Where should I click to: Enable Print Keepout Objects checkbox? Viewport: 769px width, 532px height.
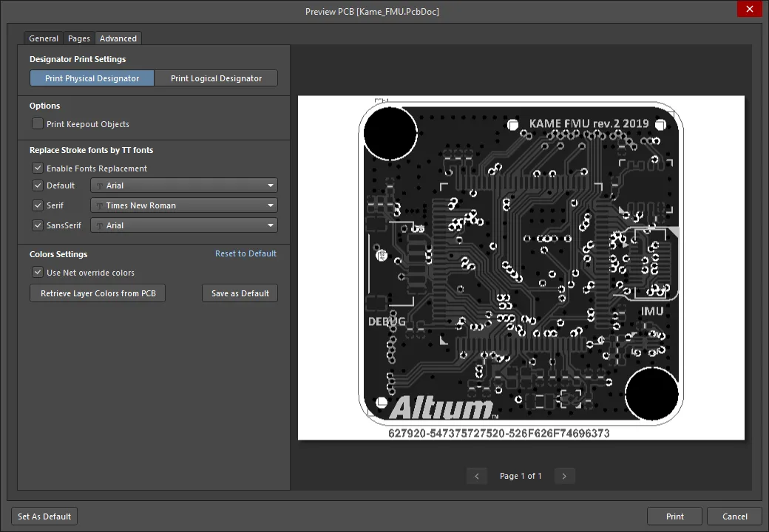37,123
